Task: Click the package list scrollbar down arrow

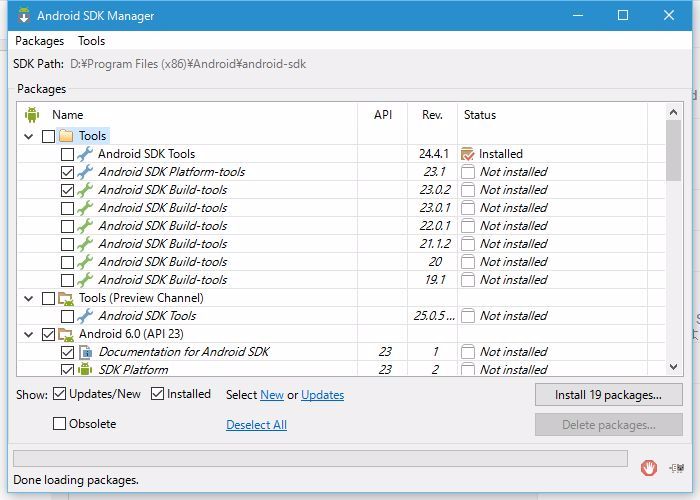Action: (x=674, y=367)
